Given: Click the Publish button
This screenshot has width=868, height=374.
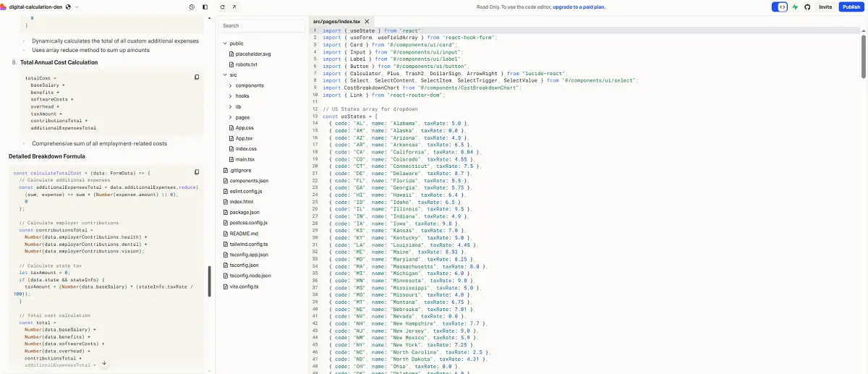Looking at the screenshot, I should click(x=851, y=7).
